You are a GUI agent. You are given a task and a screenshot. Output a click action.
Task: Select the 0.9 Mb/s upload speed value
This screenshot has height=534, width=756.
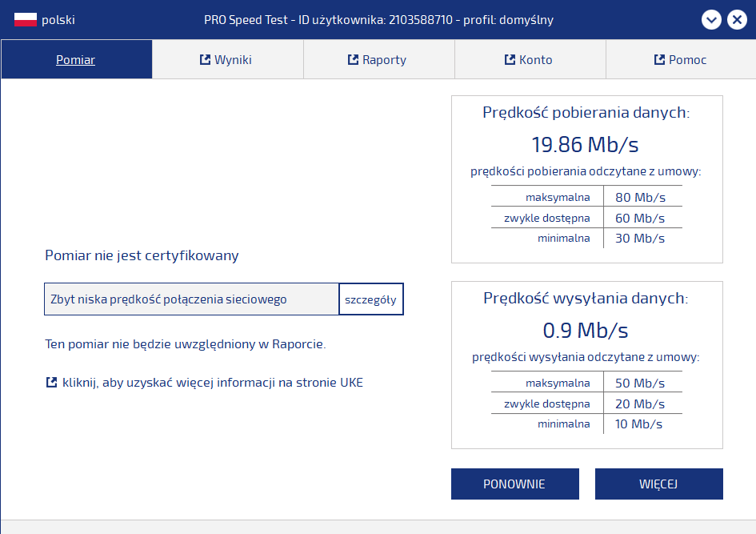586,330
